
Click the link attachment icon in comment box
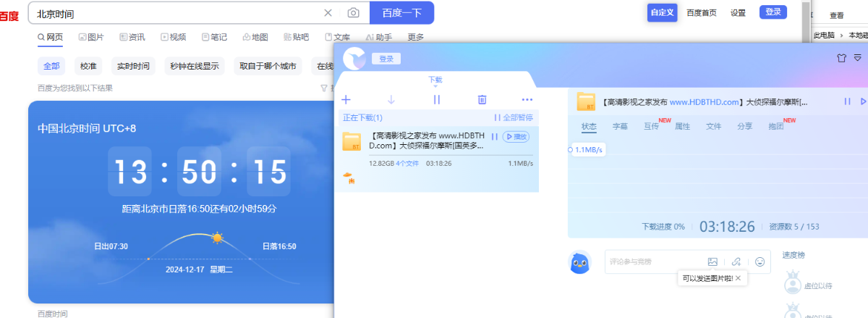[736, 261]
